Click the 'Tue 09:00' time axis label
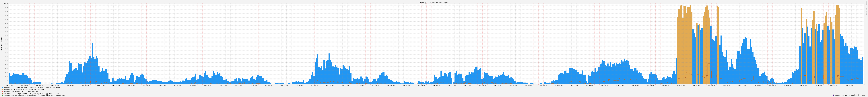The width and height of the screenshot is (868, 97). 803,85
